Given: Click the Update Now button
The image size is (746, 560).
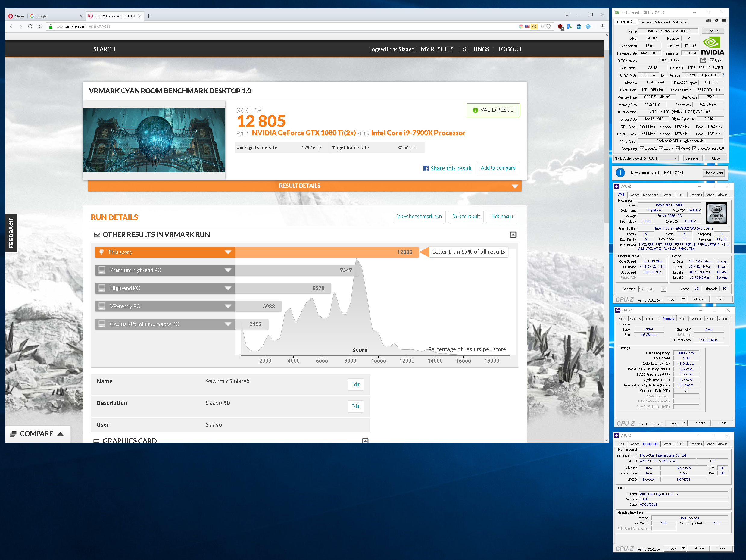Looking at the screenshot, I should point(713,173).
